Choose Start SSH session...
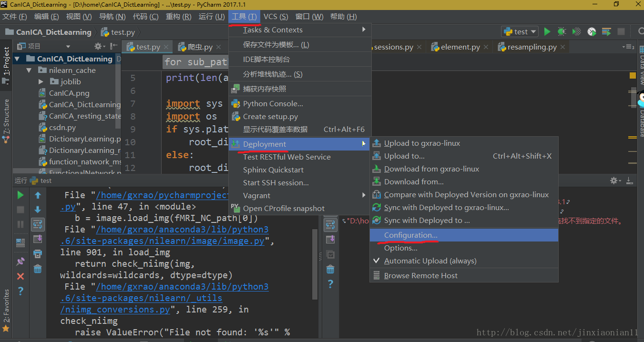644x342 pixels. [x=300, y=182]
